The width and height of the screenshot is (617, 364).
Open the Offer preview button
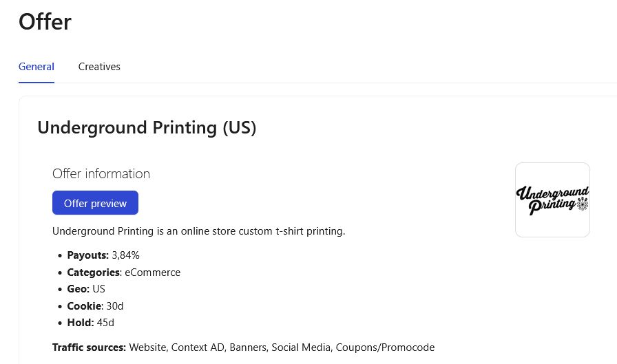pyautogui.click(x=95, y=203)
